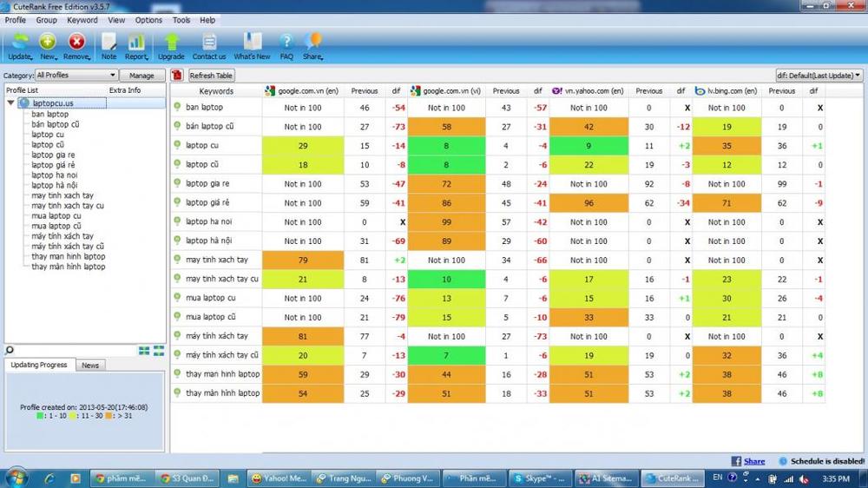Click the Share link at bottom
This screenshot has height=488, width=868.
click(x=754, y=461)
